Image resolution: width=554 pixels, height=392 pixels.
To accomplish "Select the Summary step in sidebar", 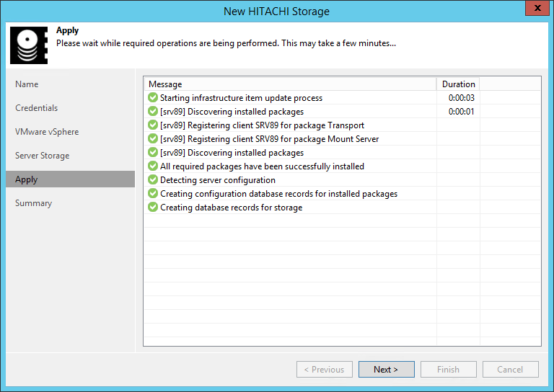I will [x=33, y=203].
